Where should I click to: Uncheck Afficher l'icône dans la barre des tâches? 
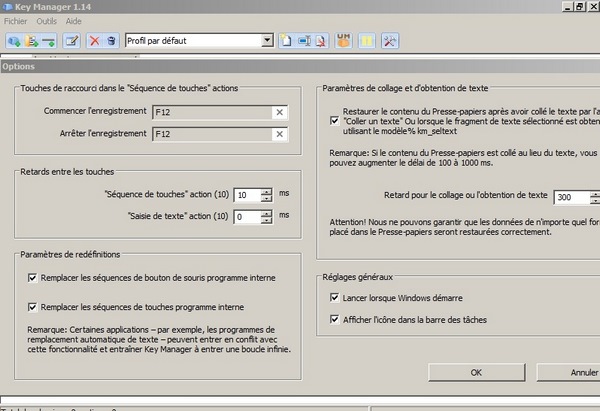pos(334,319)
